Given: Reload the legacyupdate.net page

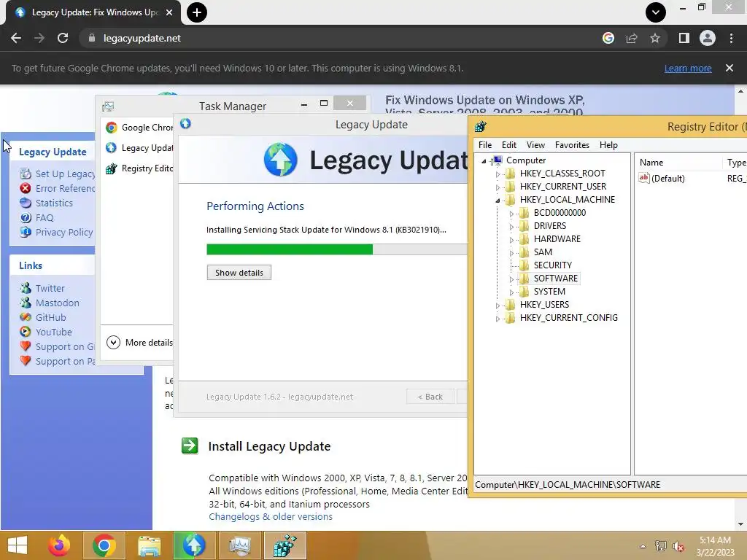Looking at the screenshot, I should click(x=63, y=38).
